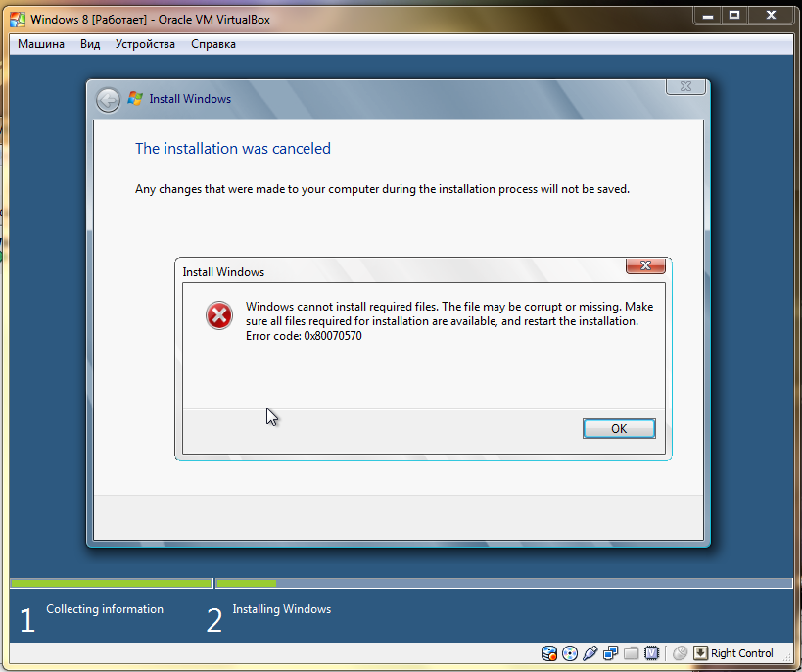Open the Справка menu
Image resolution: width=802 pixels, height=672 pixels.
(213, 44)
